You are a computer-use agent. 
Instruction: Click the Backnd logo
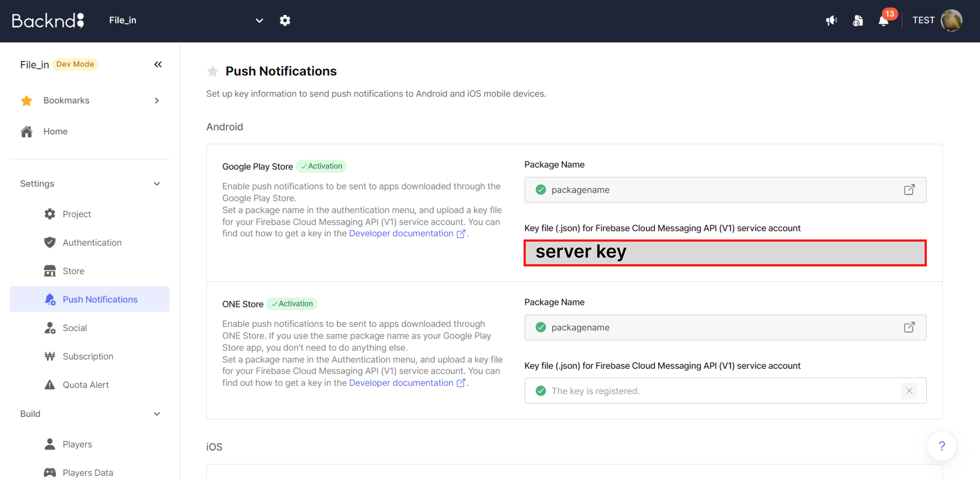48,21
